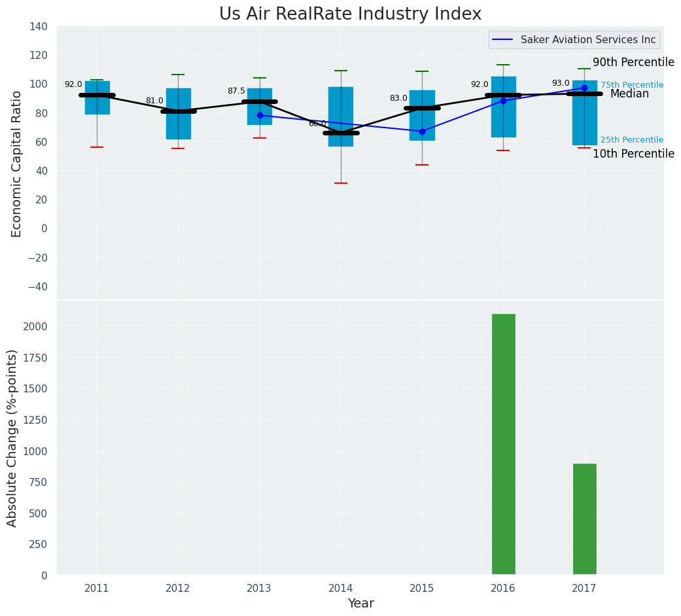Click the blue Saker data point for 2016
This screenshot has width=681, height=616.
pos(503,101)
